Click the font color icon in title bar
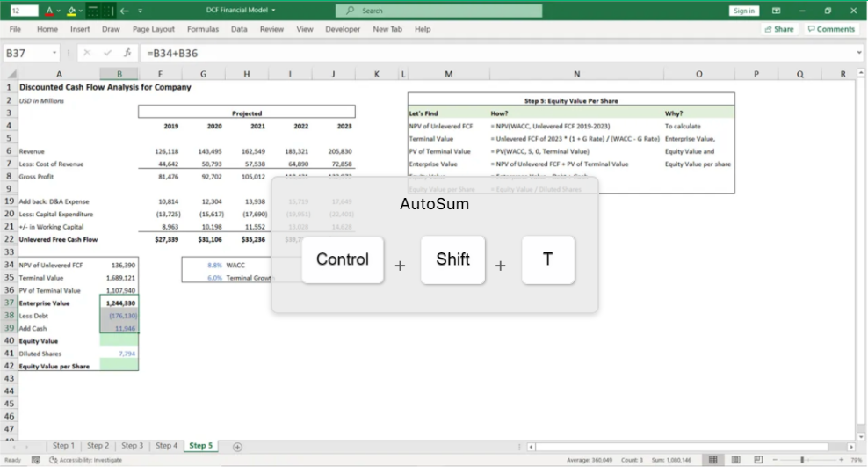The image size is (868, 467). (x=47, y=11)
